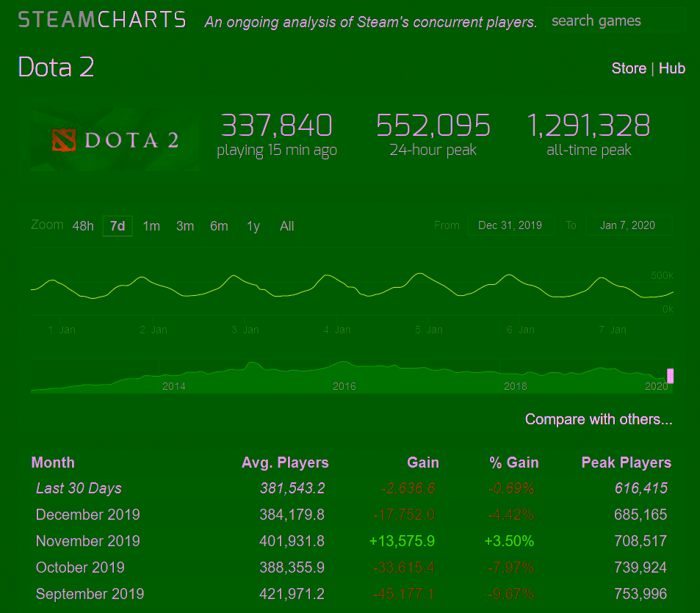Switch chart zoom to 1m
The width and height of the screenshot is (700, 613).
tap(151, 226)
